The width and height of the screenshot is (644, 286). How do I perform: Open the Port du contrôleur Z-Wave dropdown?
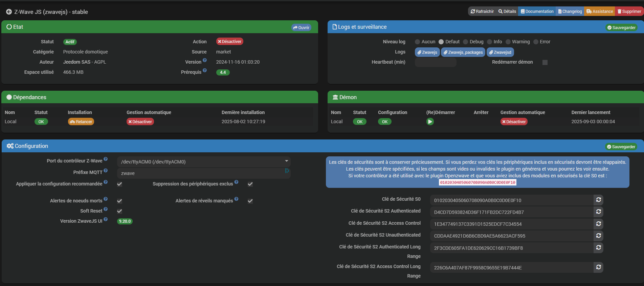point(204,162)
